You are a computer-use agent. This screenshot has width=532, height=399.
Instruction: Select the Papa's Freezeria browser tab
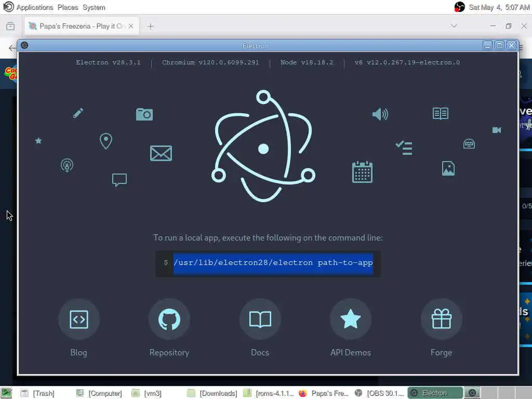82,26
